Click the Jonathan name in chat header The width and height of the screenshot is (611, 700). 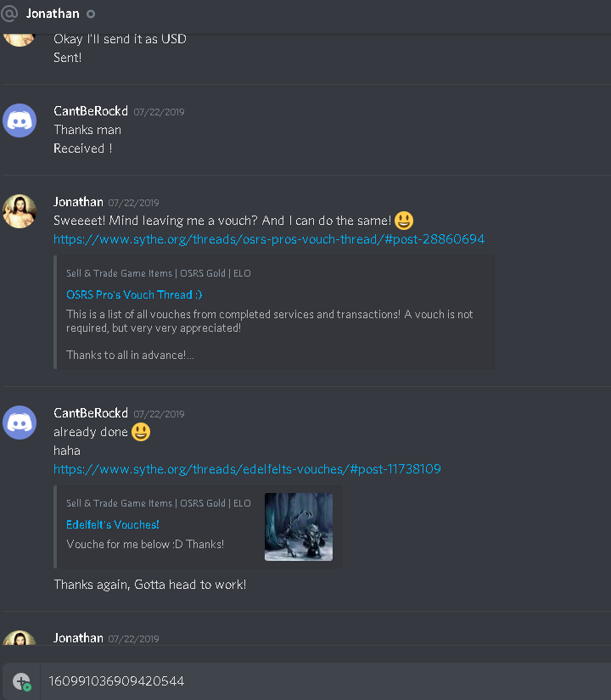[x=53, y=14]
